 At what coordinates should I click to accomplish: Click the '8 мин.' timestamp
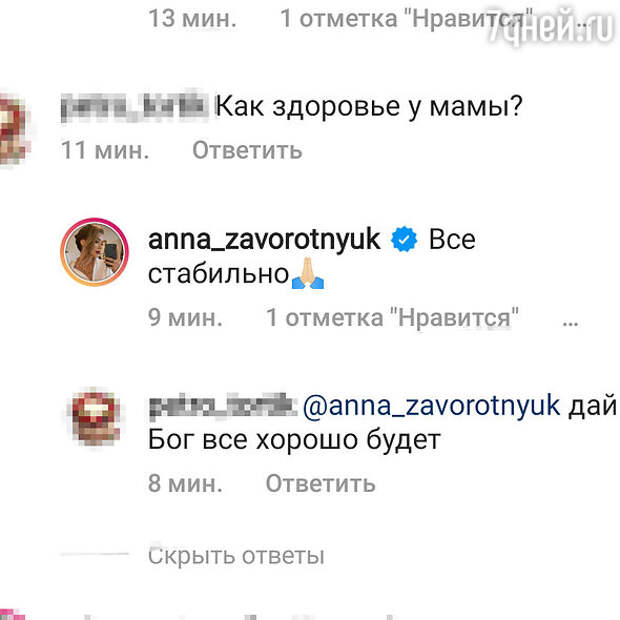point(185,483)
